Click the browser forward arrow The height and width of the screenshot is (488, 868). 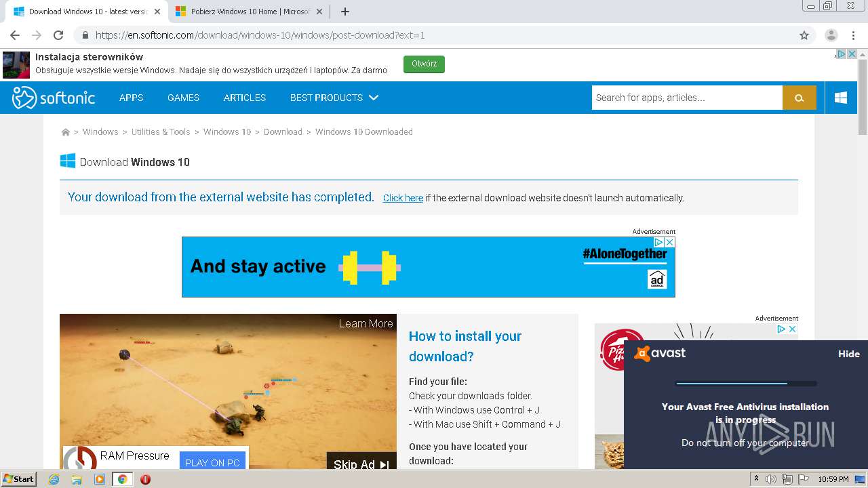click(37, 35)
